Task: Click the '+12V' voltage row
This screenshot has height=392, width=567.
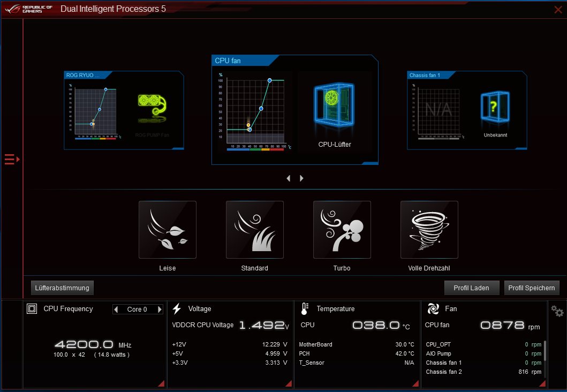Action: coord(230,344)
